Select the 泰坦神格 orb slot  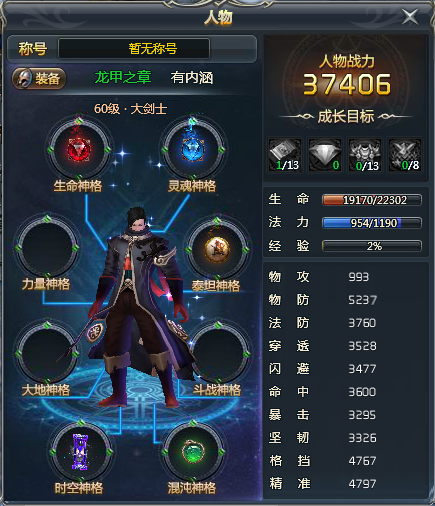pyautogui.click(x=217, y=249)
